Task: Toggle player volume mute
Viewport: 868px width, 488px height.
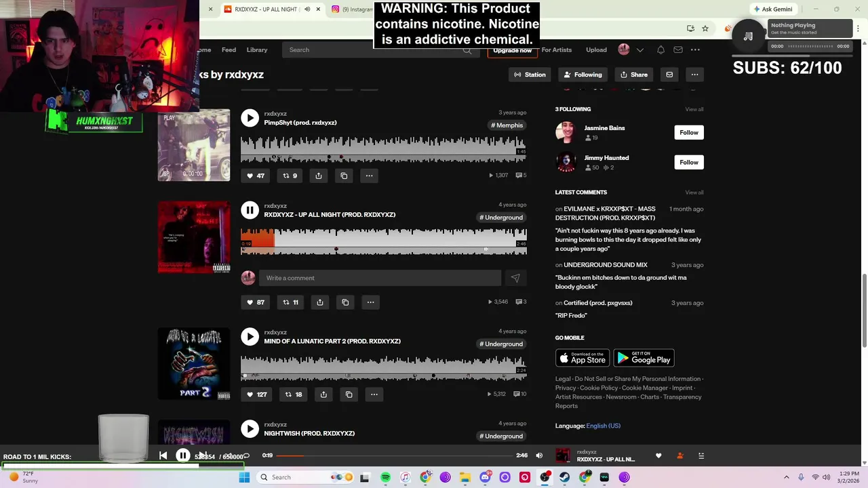Action: point(539,455)
